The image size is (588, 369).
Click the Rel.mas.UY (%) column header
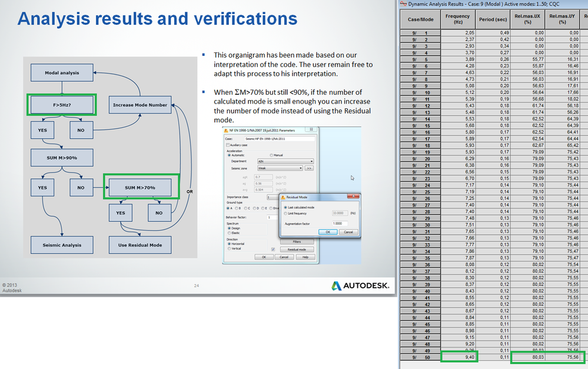click(562, 19)
